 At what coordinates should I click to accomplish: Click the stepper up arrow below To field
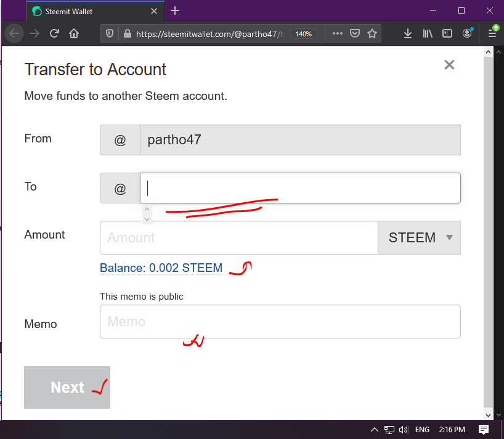pyautogui.click(x=147, y=210)
